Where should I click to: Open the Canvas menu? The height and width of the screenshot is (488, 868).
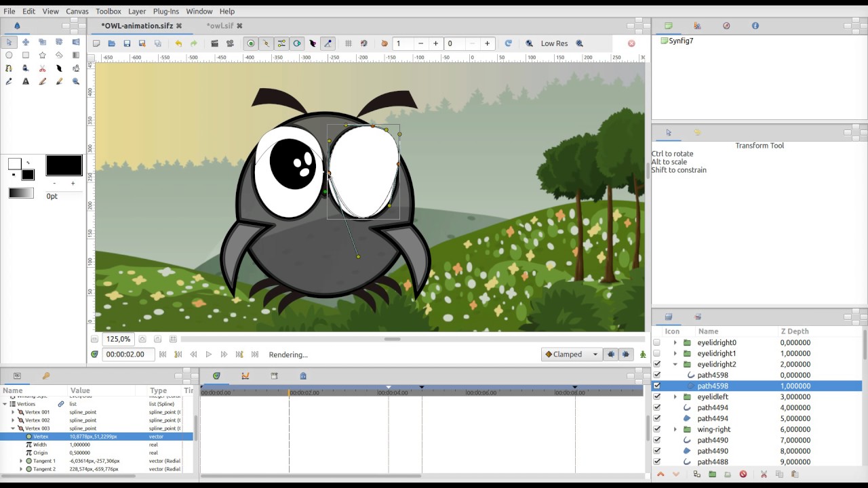coord(77,12)
